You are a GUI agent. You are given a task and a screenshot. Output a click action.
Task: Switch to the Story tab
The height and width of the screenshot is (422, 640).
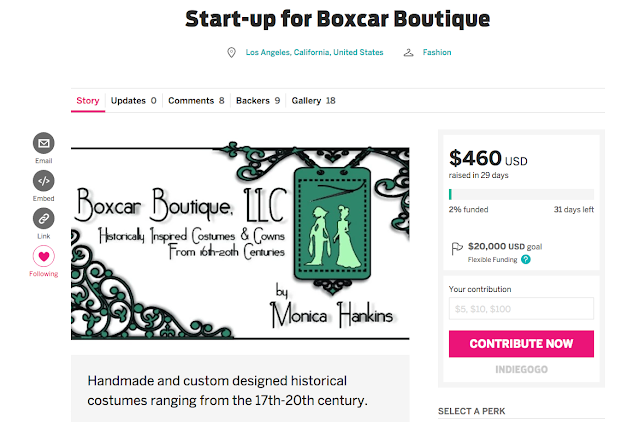pyautogui.click(x=88, y=101)
